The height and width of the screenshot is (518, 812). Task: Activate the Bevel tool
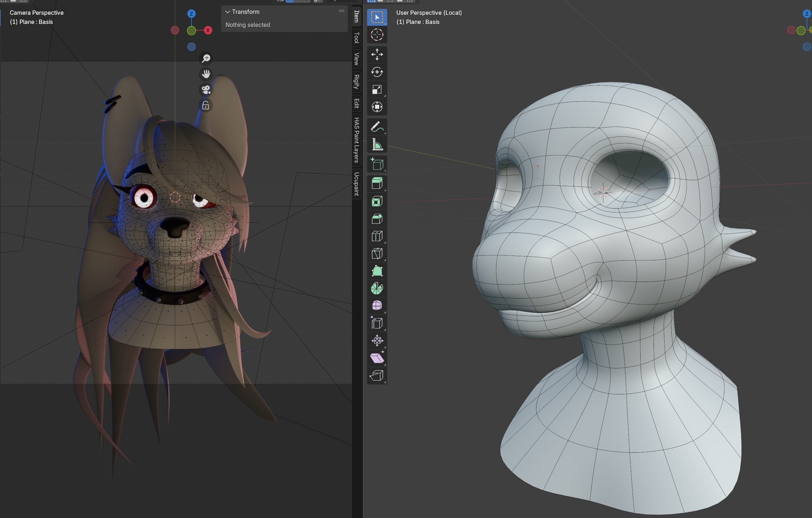point(377,219)
